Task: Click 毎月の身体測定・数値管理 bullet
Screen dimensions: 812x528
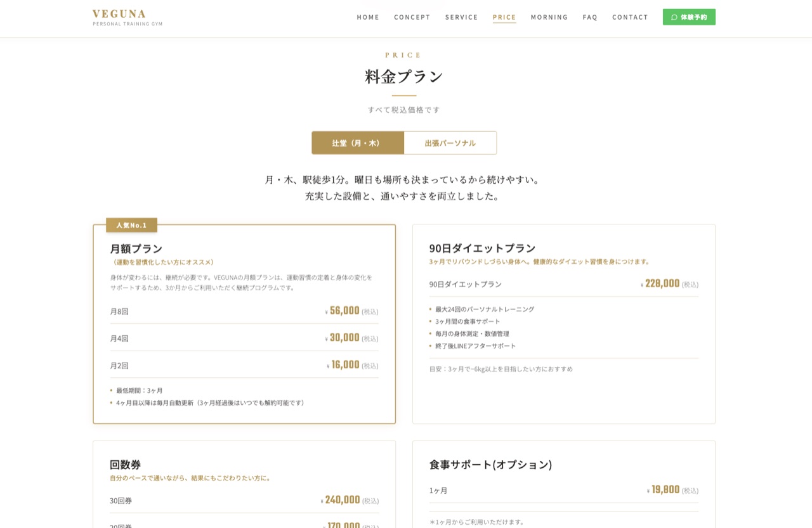Action: point(472,333)
